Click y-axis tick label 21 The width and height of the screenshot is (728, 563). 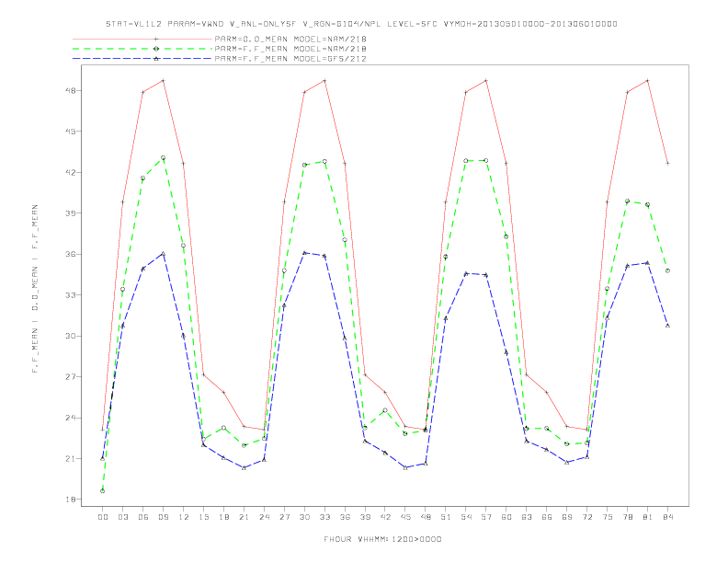point(71,458)
